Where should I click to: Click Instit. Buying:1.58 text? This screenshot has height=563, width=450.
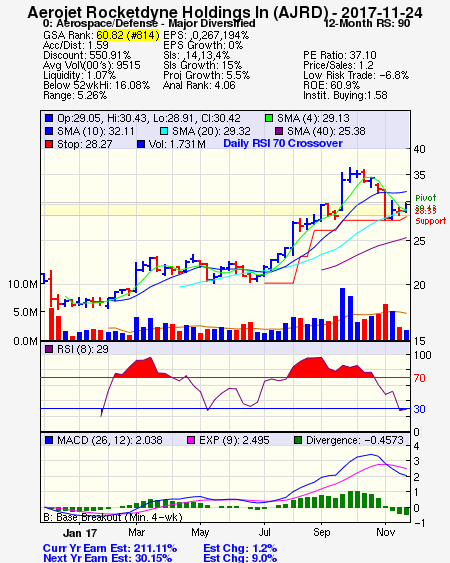[x=345, y=96]
